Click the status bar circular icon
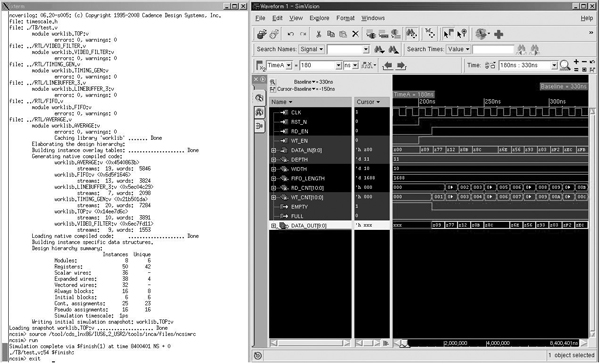This screenshot has height=364, width=600. point(258,356)
